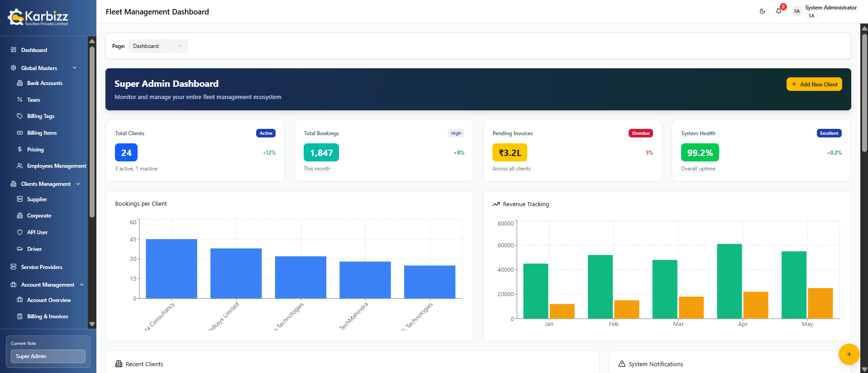
Task: Click the ₹3.2L pending invoices value
Action: [510, 152]
